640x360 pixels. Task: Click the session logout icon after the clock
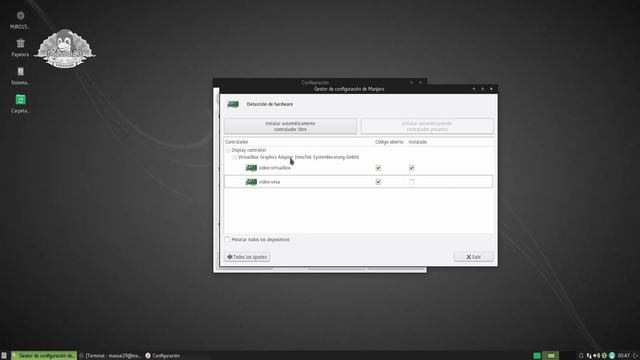coord(636,356)
